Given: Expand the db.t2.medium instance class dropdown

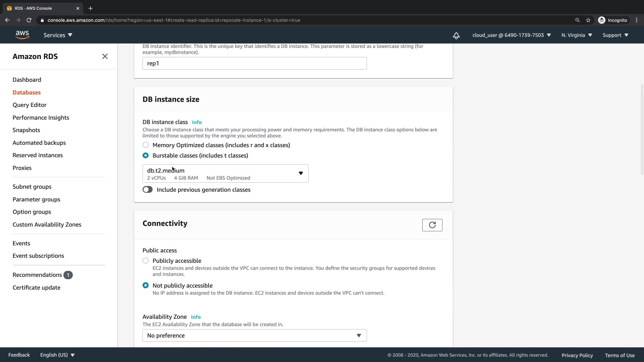Looking at the screenshot, I should (225, 173).
